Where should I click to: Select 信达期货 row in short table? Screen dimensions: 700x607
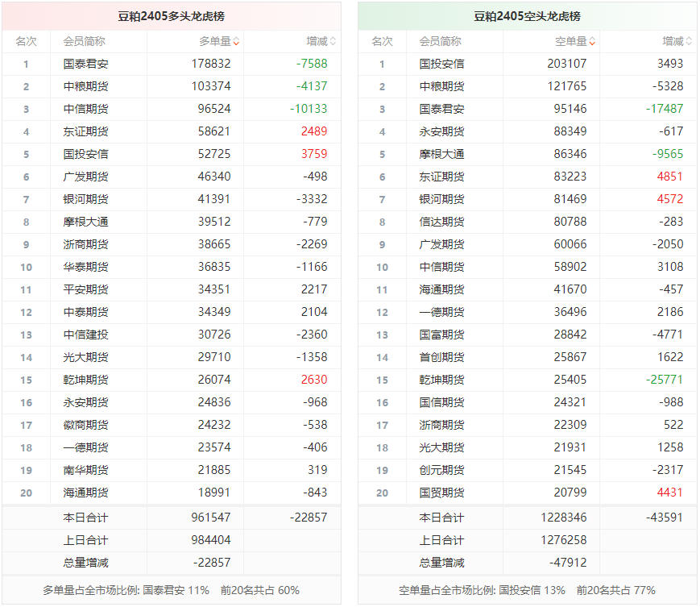[528, 222]
